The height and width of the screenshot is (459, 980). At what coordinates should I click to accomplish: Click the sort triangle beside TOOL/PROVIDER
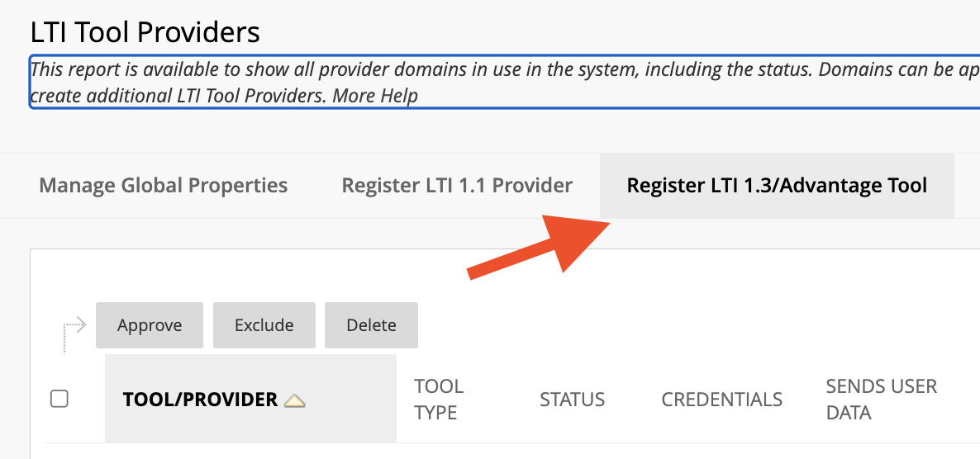tap(294, 400)
